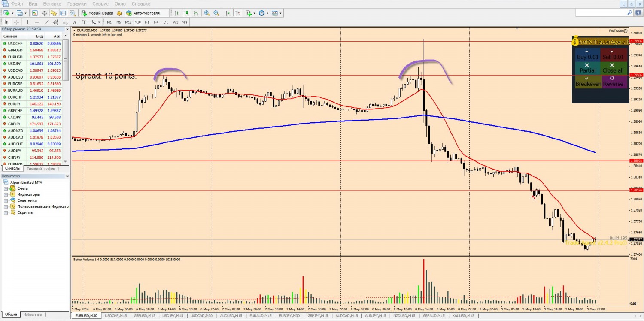The width and height of the screenshot is (644, 321).
Task: Open the Файл menu
Action: [x=17, y=4]
